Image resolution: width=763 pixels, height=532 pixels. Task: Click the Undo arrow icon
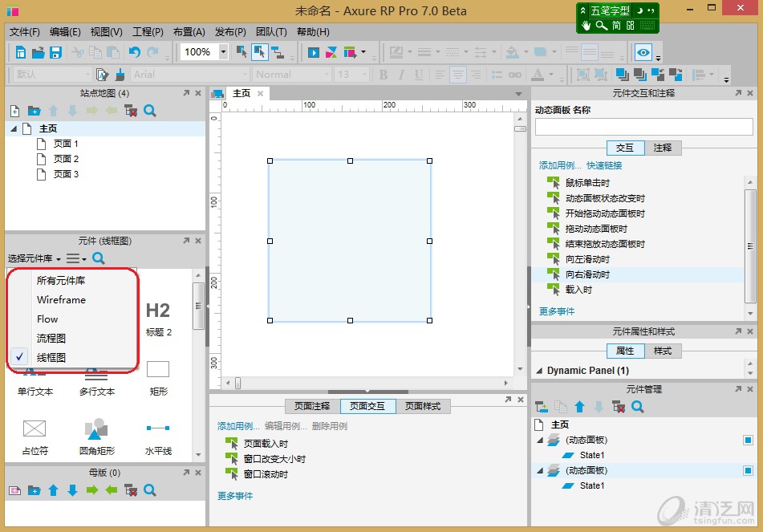[x=134, y=52]
